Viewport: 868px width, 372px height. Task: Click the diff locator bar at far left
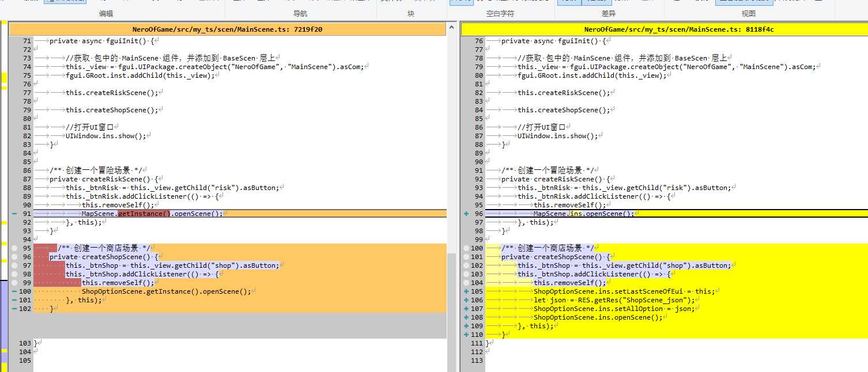click(3, 196)
